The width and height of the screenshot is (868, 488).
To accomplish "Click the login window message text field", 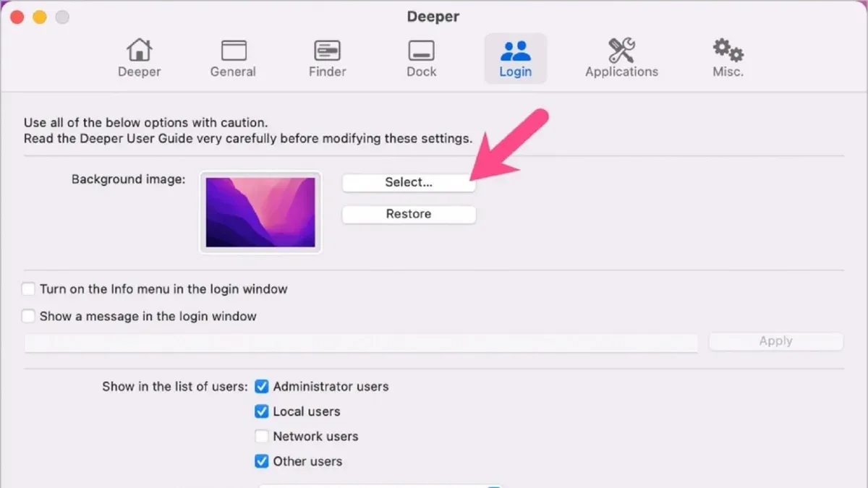I will (361, 342).
